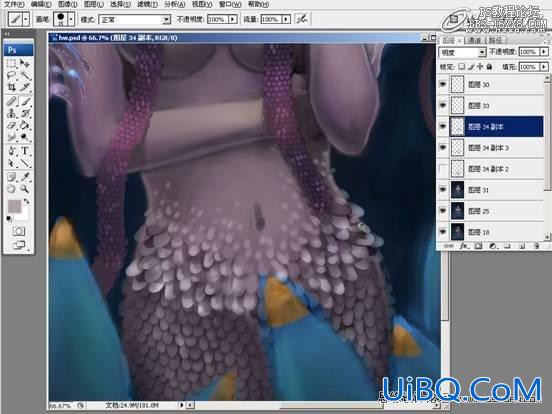Hide layer 图层 30
Viewport: 552px width, 414px height.
coord(443,84)
